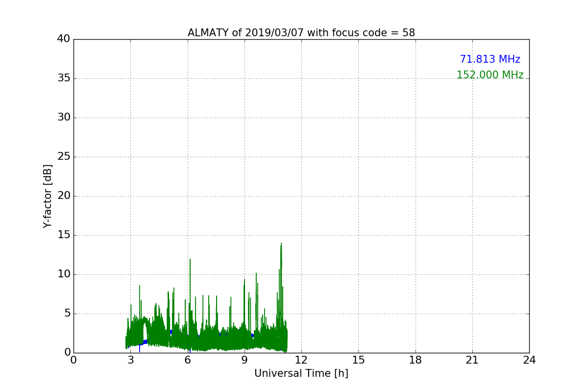Viewport: 588px width, 392px height.
Task: Click y-axis tick label 15
Action: [64, 235]
